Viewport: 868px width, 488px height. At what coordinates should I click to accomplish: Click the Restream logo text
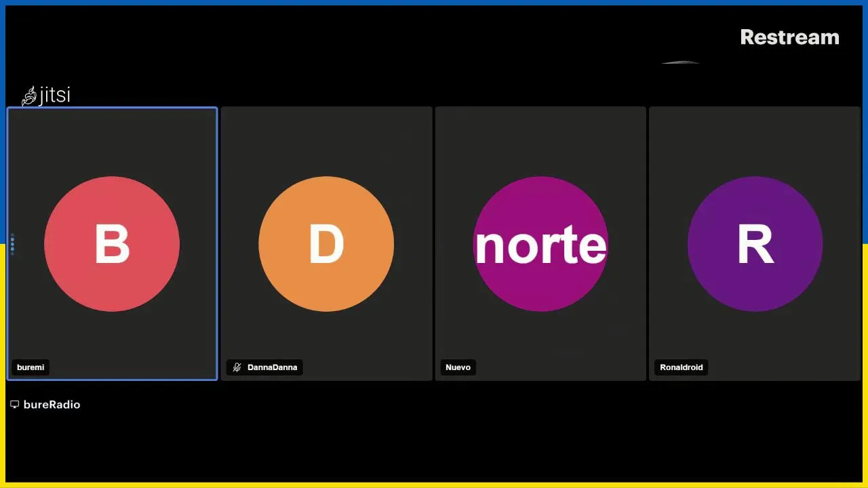(789, 37)
